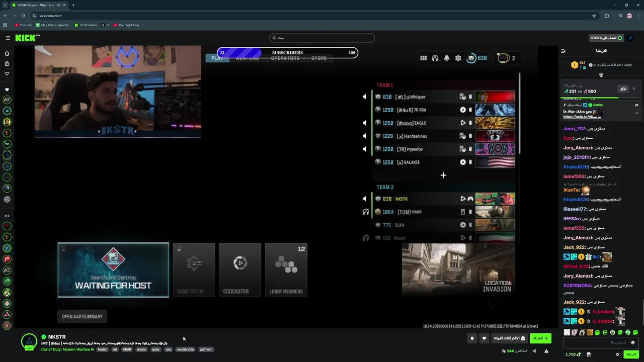
Task: Open the chat gift shop icon
Action: click(x=588, y=354)
